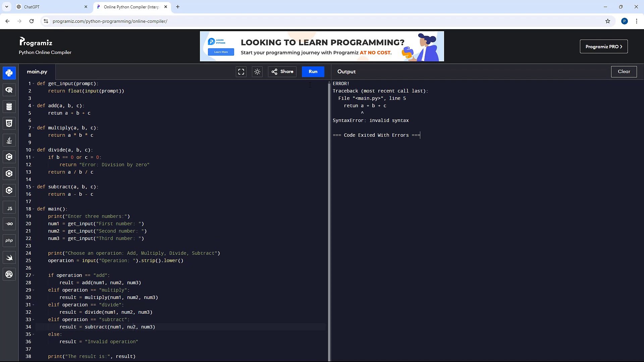This screenshot has height=362, width=644.
Task: Open the Swift compiler
Action: [9, 257]
